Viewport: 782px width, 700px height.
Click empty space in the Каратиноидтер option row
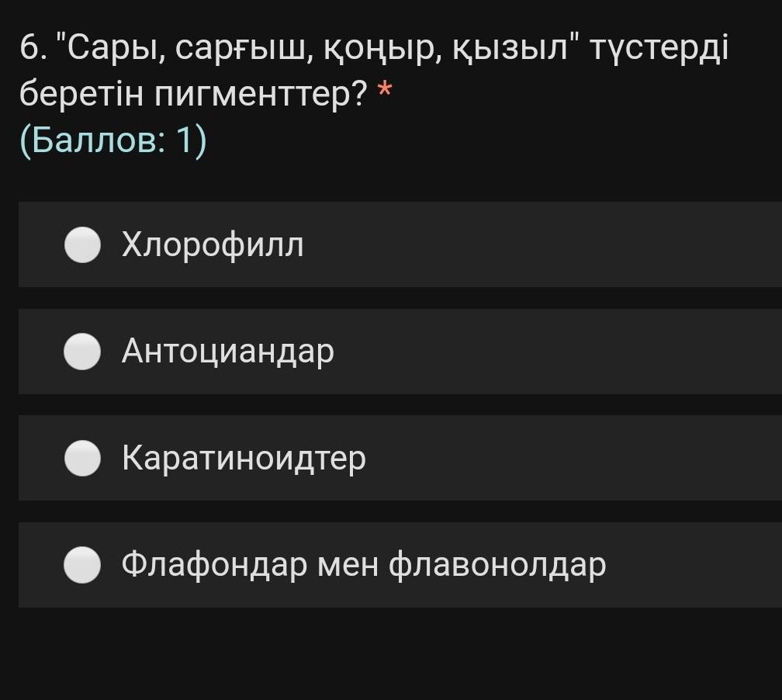click(x=574, y=459)
